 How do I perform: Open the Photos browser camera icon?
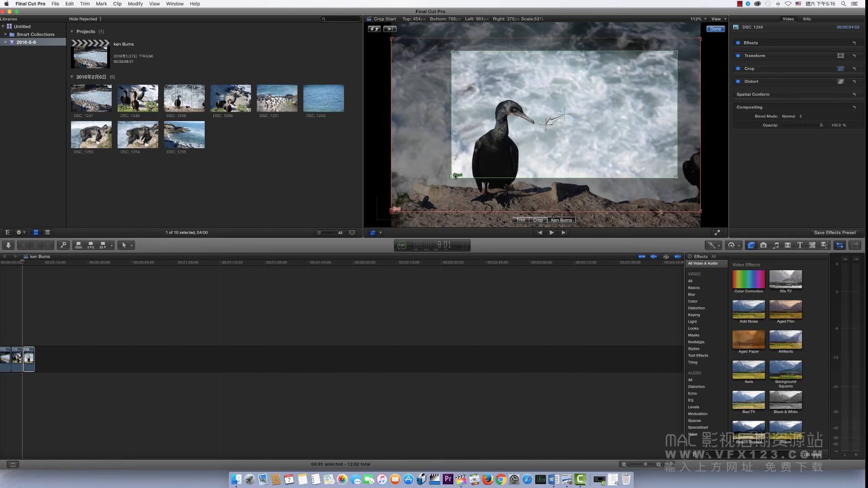click(764, 245)
